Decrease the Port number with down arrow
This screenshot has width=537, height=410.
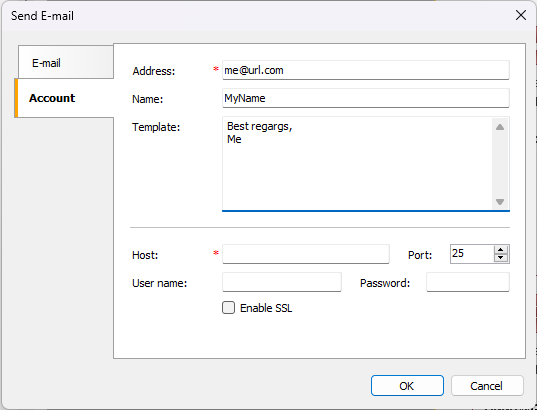501,258
